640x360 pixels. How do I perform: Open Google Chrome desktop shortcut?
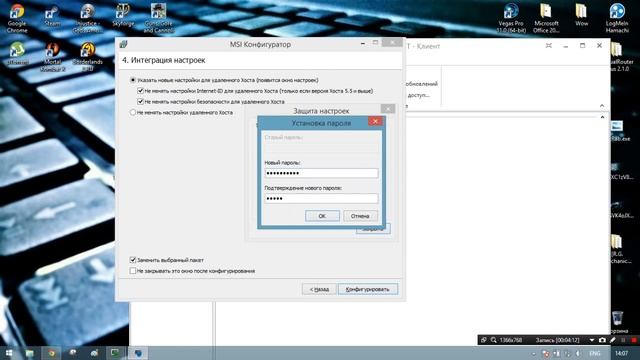coord(17,18)
